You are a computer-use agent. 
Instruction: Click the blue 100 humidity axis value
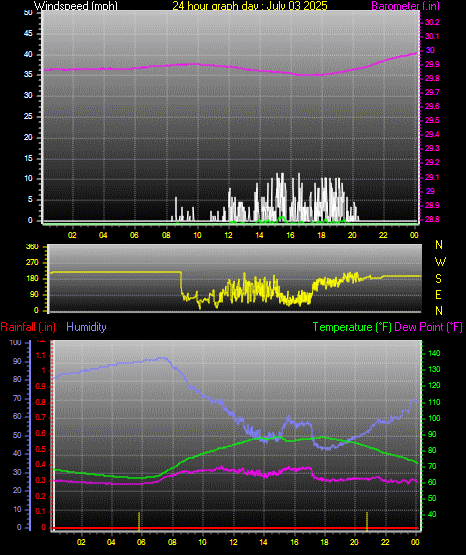16,342
